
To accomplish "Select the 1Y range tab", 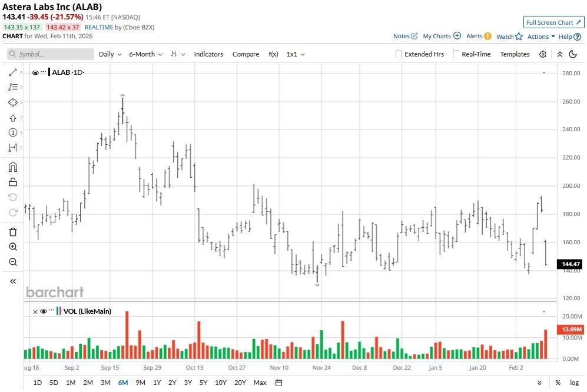I will click(x=157, y=383).
